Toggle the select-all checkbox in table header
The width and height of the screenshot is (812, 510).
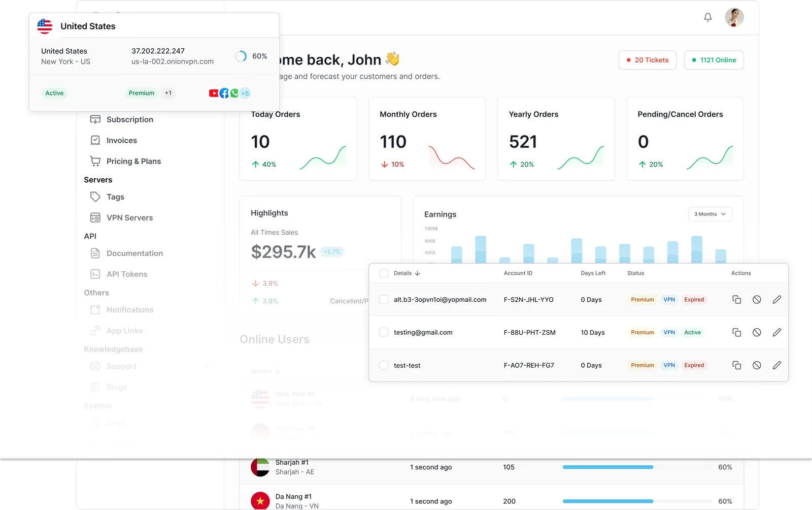[x=384, y=273]
